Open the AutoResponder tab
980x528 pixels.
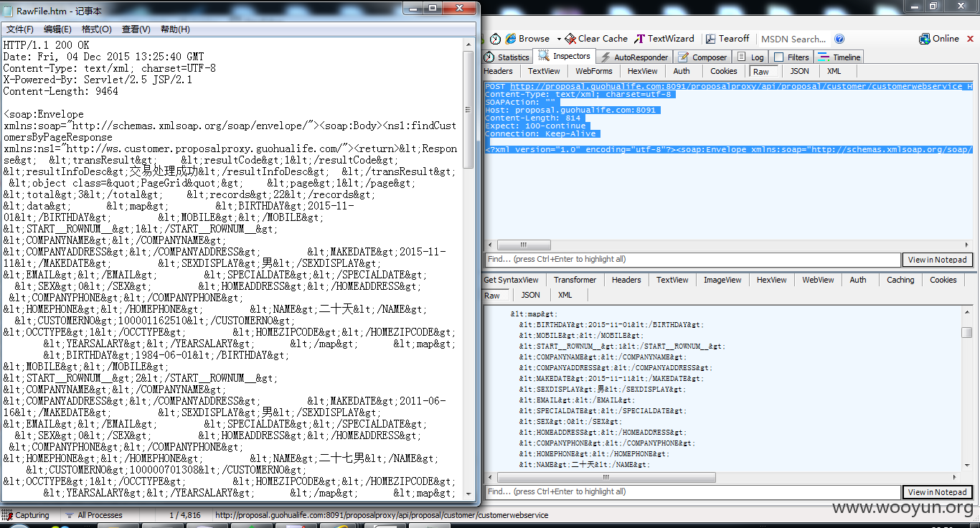[x=634, y=57]
